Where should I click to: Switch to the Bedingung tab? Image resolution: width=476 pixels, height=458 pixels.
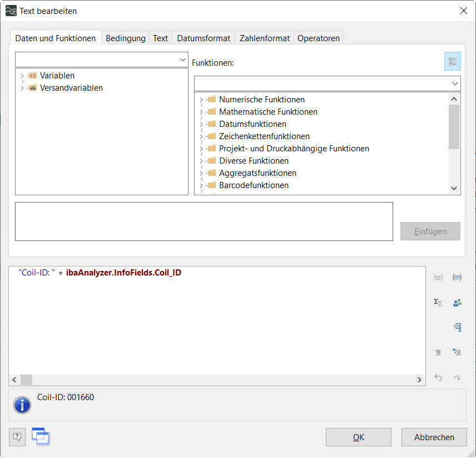pos(125,38)
